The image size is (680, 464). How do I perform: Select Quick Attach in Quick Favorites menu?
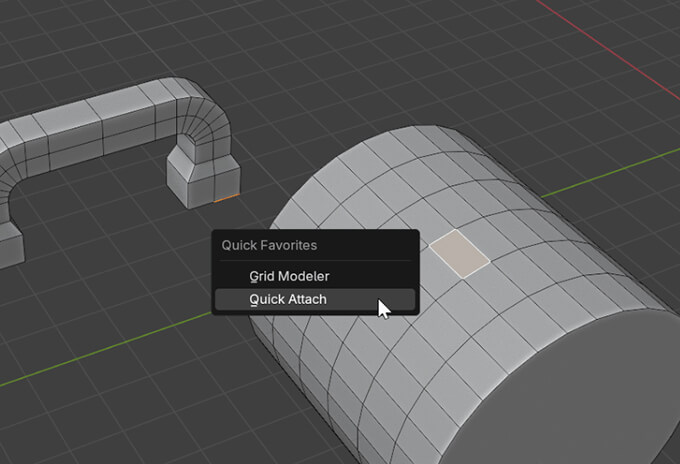315,299
